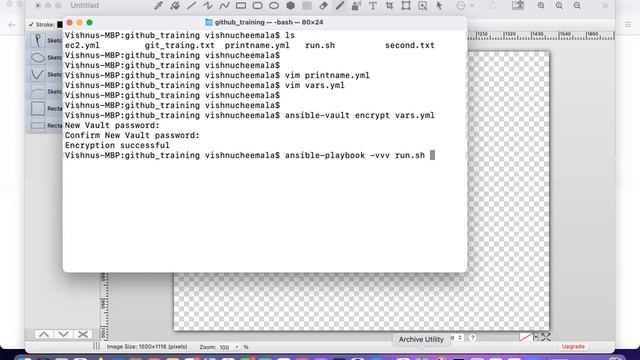The width and height of the screenshot is (640, 360).
Task: Select the eraser tool
Action: [x=323, y=6]
